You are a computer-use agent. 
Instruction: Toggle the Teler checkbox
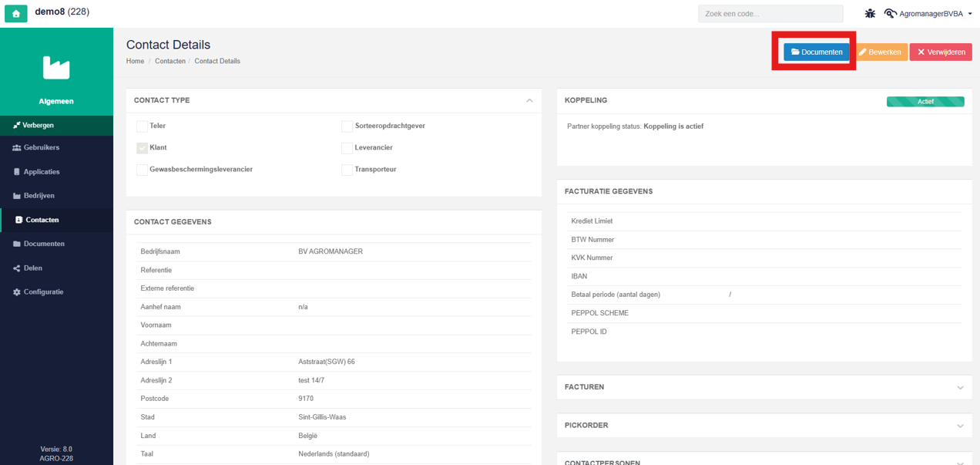143,126
